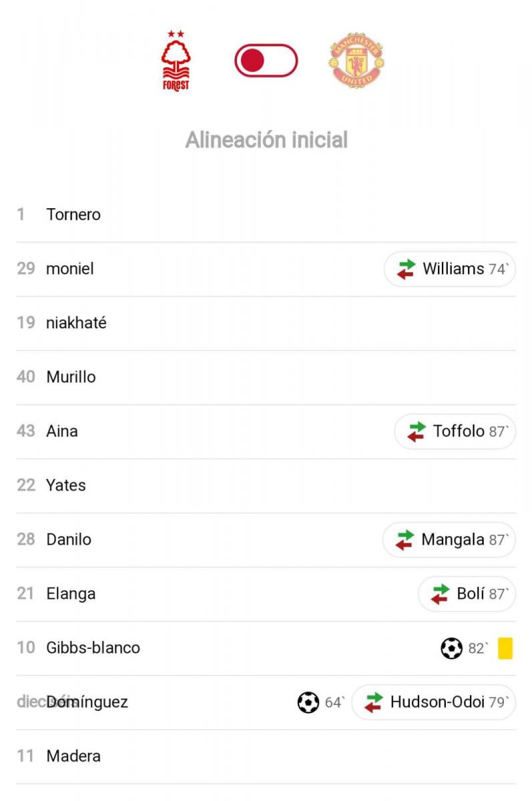The image size is (532, 801).
Task: Select player Elanga number 21
Action: coord(71,593)
